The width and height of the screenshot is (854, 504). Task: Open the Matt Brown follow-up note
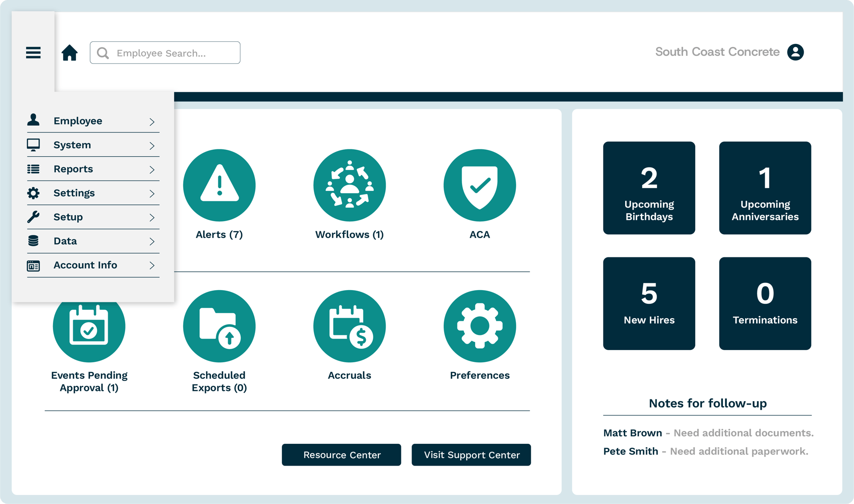pyautogui.click(x=708, y=433)
